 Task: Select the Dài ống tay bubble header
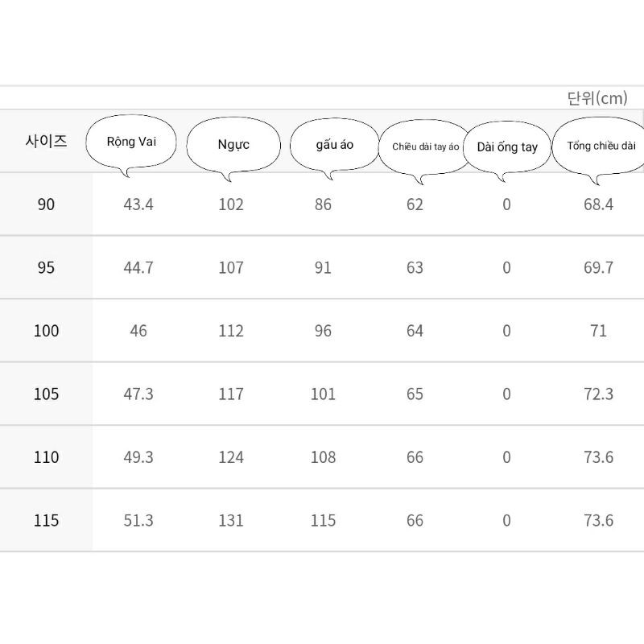[507, 147]
